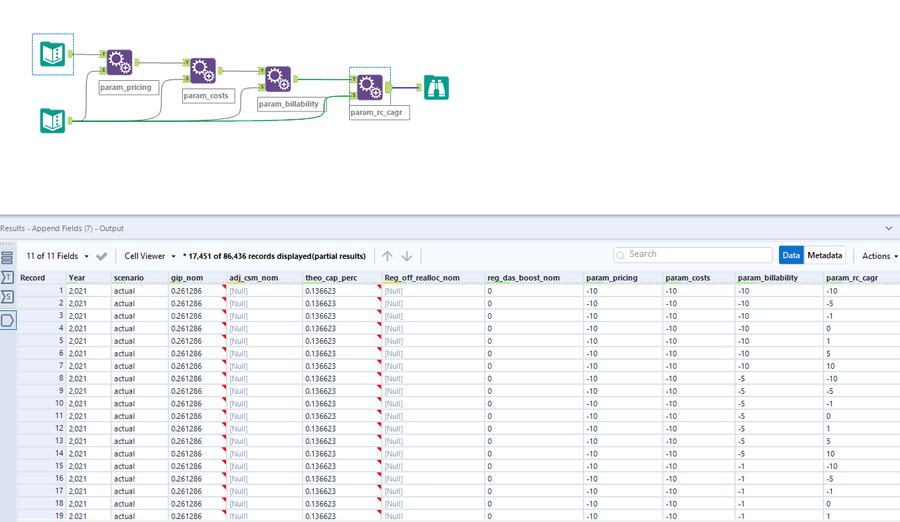Screen dimensions: 900x522
Task: Select the gip_nom column header
Action: pyautogui.click(x=197, y=278)
